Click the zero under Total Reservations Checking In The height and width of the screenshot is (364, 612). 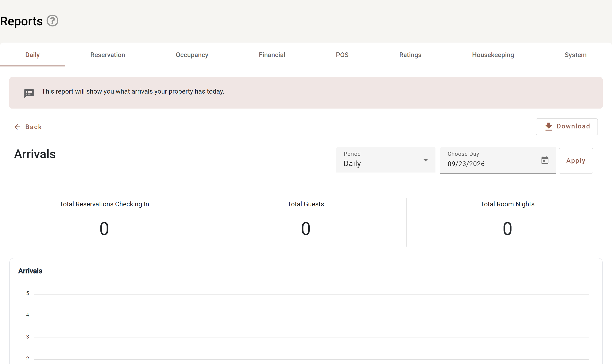point(104,229)
